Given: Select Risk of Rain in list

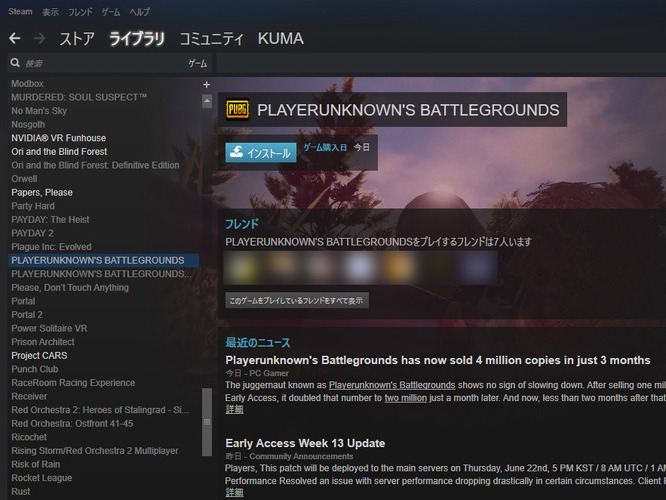Looking at the screenshot, I should 35,464.
